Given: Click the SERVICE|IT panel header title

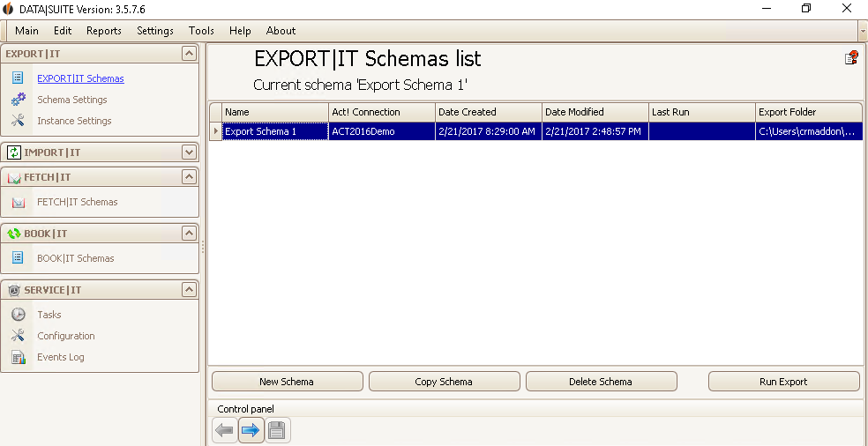Looking at the screenshot, I should click(x=53, y=290).
